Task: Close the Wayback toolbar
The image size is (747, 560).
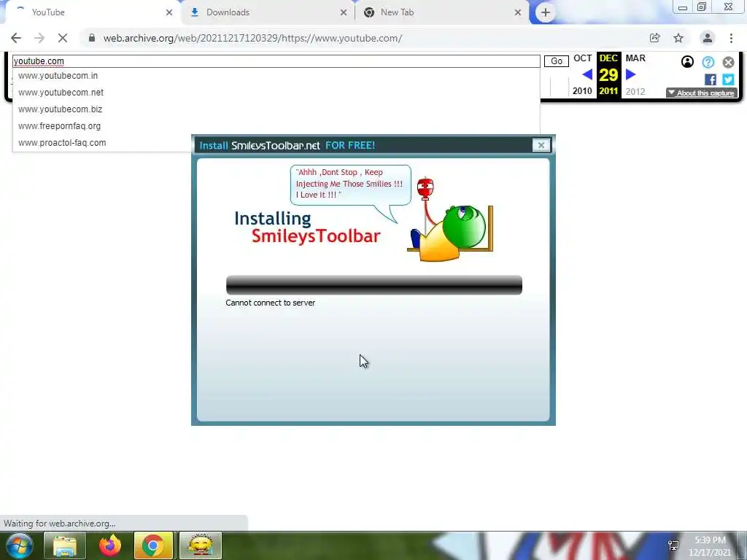Action: tap(729, 62)
